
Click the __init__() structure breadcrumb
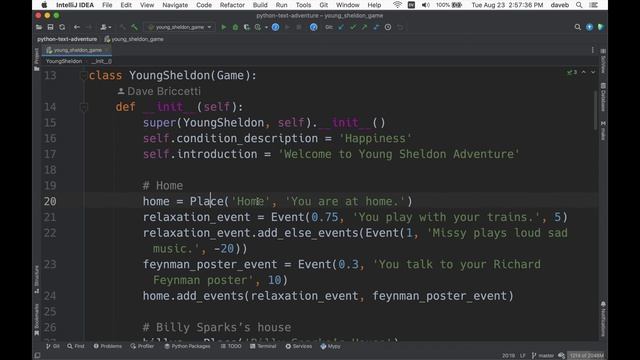102,61
